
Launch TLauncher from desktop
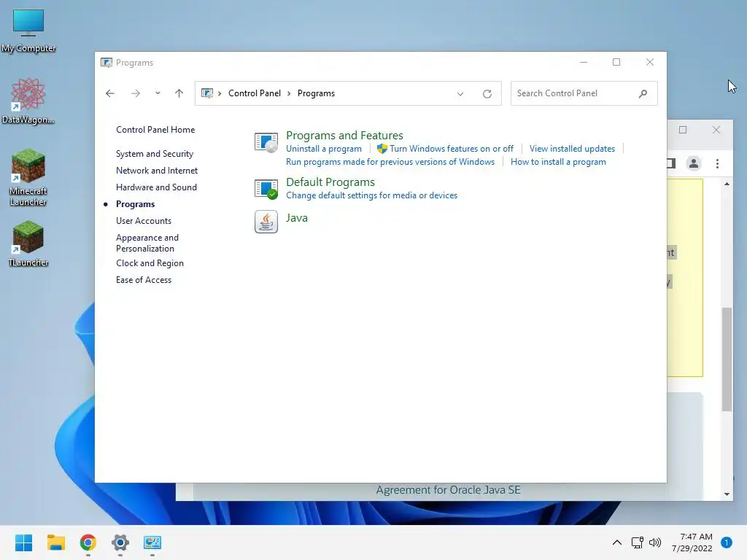(x=28, y=244)
